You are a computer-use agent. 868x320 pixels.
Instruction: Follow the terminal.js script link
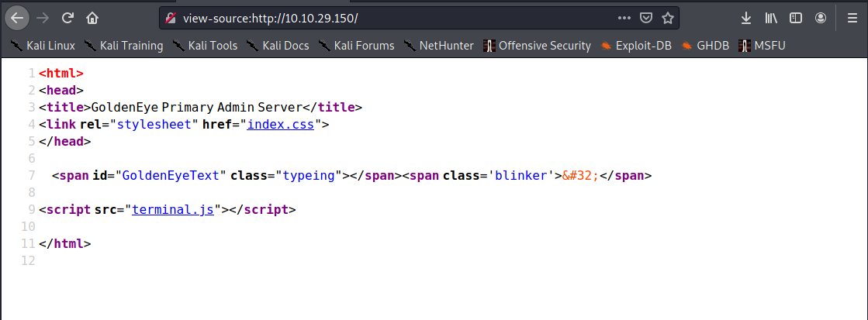[x=173, y=210]
